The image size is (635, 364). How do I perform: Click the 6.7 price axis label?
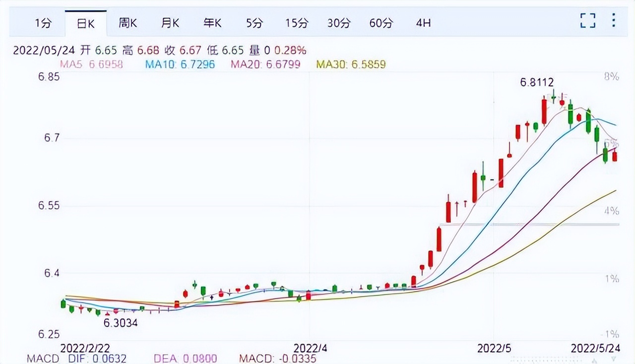[52, 137]
